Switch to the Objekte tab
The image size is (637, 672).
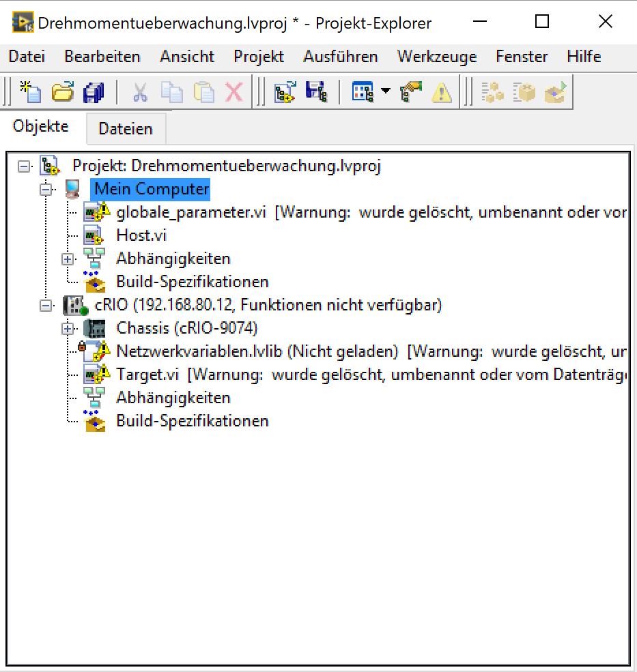coord(41,126)
